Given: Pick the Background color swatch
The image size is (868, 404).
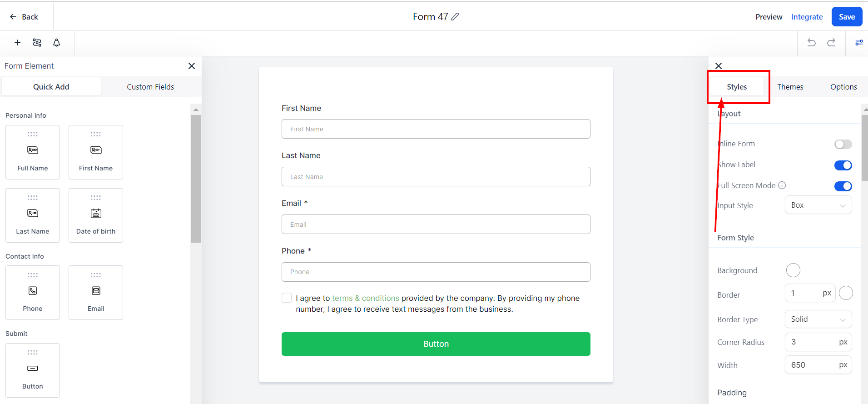Looking at the screenshot, I should coord(793,270).
